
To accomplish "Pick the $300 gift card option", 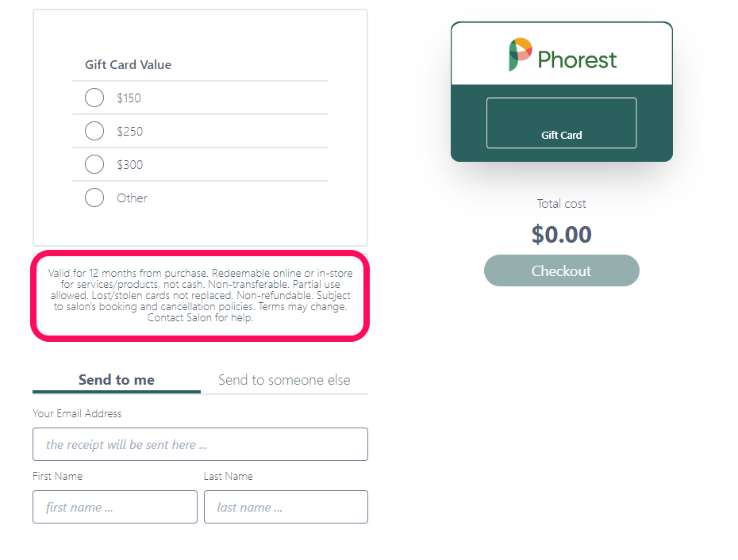I will [x=94, y=164].
